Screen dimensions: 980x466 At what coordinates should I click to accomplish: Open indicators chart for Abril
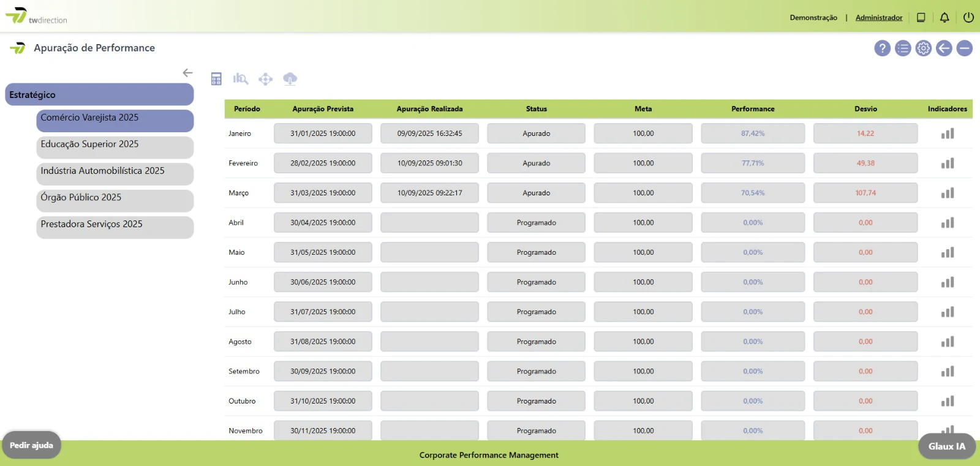click(x=948, y=222)
